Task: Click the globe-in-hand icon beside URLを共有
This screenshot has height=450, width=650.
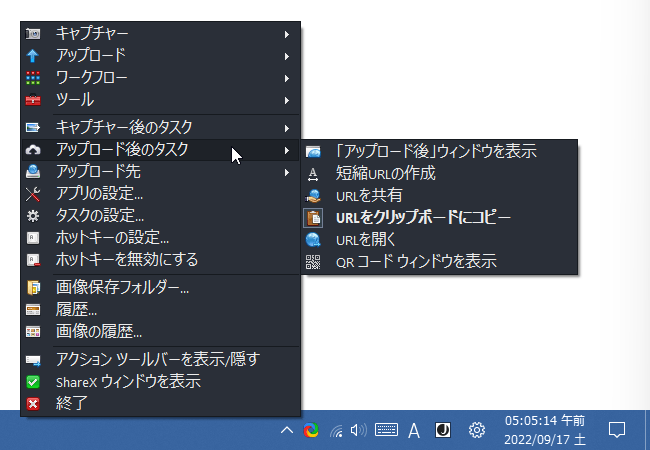Action: point(313,196)
